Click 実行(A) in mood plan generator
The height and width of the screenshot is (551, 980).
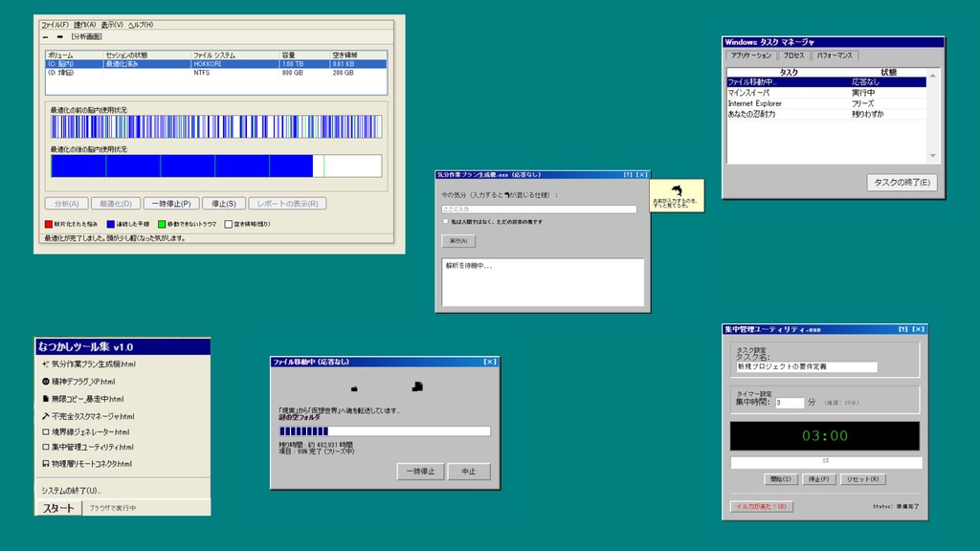458,241
